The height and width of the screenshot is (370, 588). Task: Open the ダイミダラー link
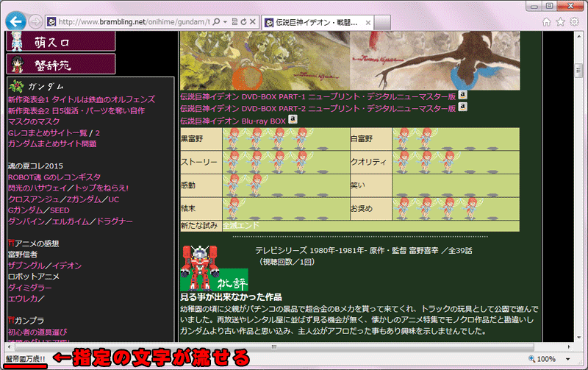[x=30, y=288]
